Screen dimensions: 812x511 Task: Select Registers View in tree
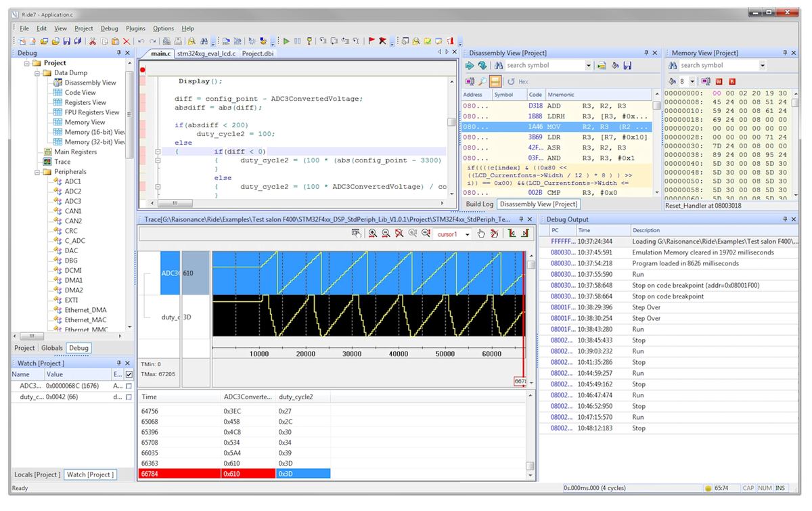[x=85, y=103]
